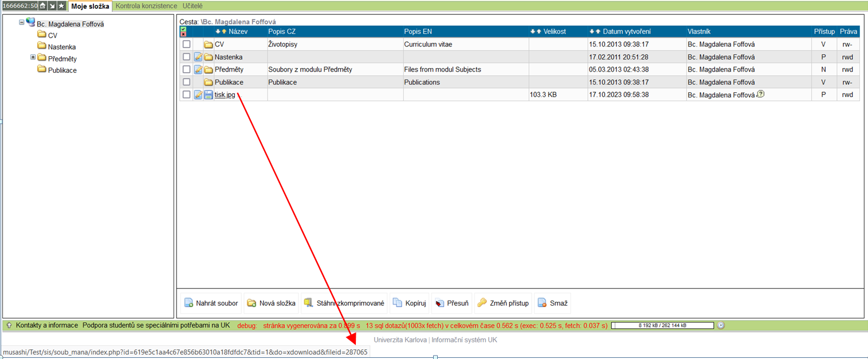
Task: Click the 17.10.2023 09:58:38 date cell
Action: point(637,94)
